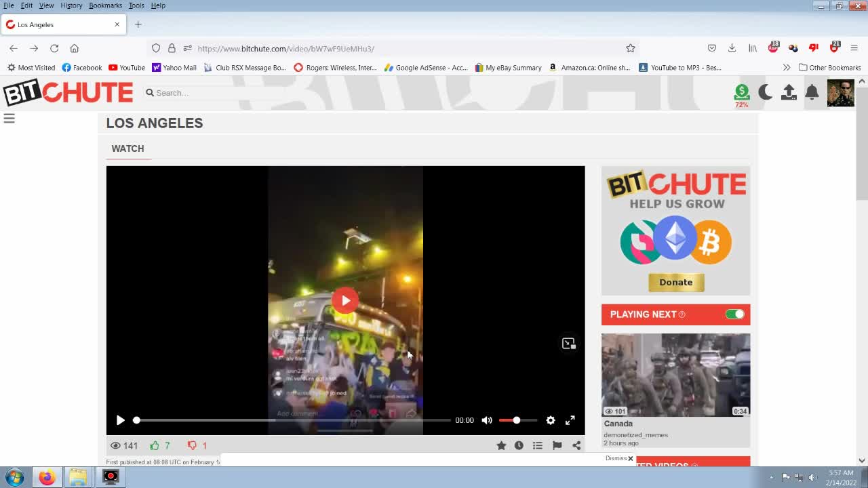Open the BitChute funding dollar icon
Image resolution: width=868 pixels, height=488 pixels.
click(x=742, y=91)
